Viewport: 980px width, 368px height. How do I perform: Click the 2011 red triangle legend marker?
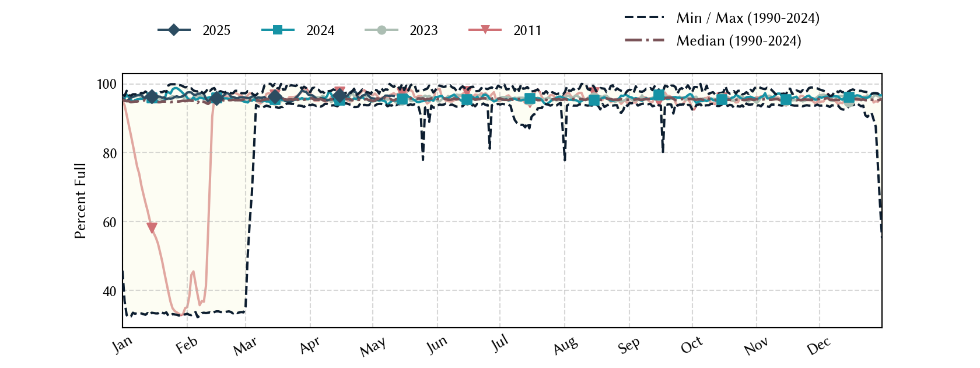click(485, 30)
